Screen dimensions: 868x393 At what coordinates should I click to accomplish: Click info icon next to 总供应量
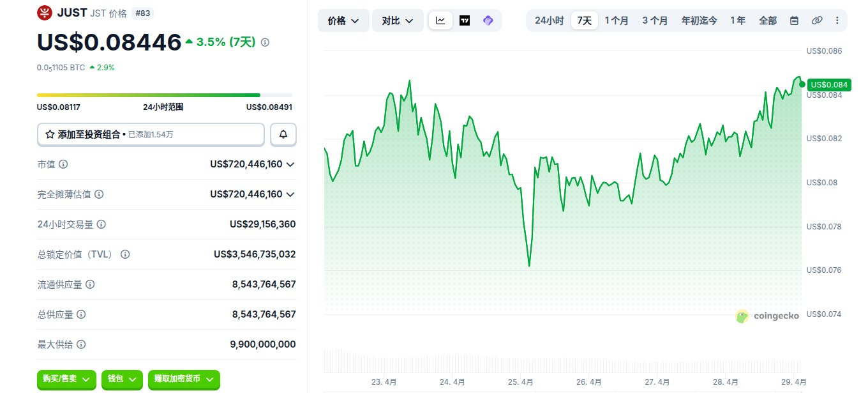pos(81,314)
